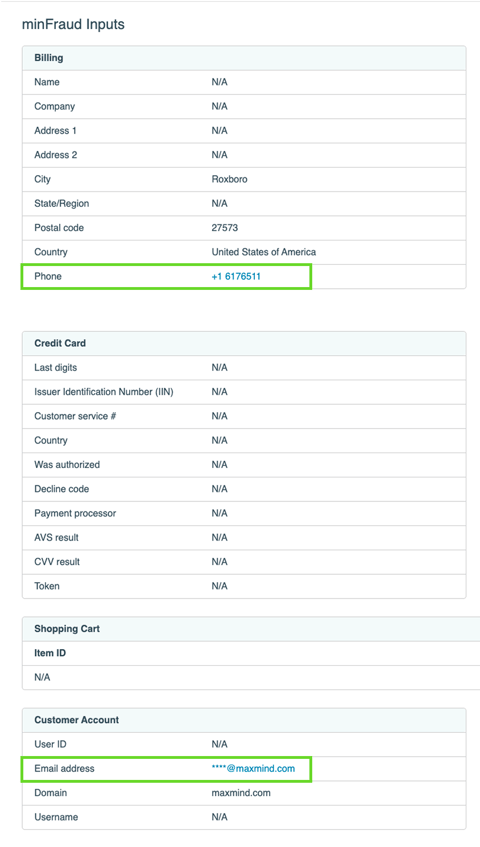Click the AVS result row label
Image resolution: width=480 pixels, height=847 pixels.
(x=57, y=537)
